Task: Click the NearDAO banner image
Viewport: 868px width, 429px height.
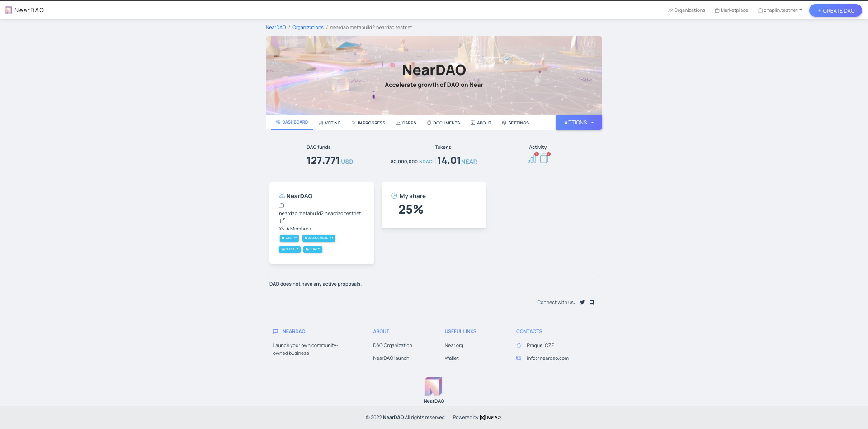Action: point(434,76)
